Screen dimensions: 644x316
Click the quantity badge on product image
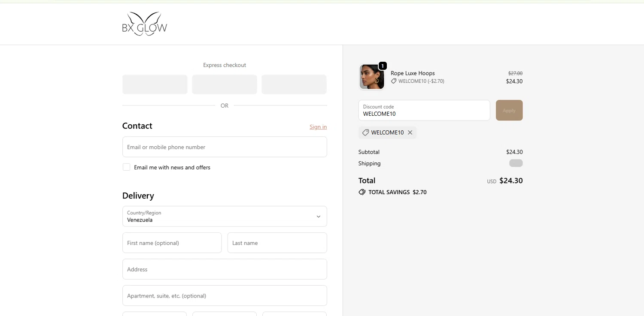[383, 66]
